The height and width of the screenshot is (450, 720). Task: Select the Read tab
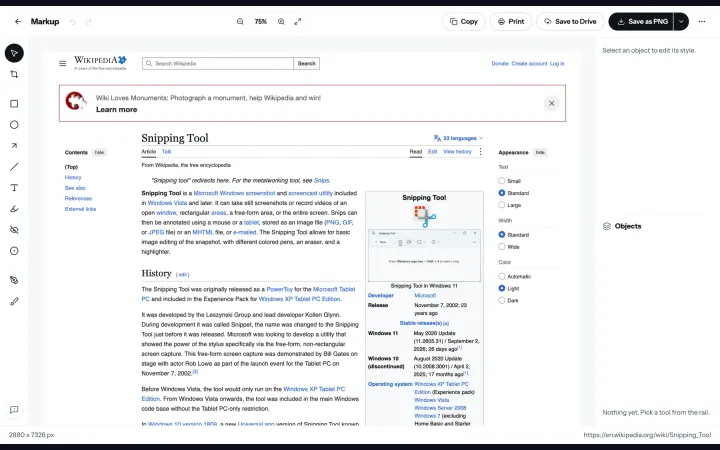pyautogui.click(x=416, y=152)
